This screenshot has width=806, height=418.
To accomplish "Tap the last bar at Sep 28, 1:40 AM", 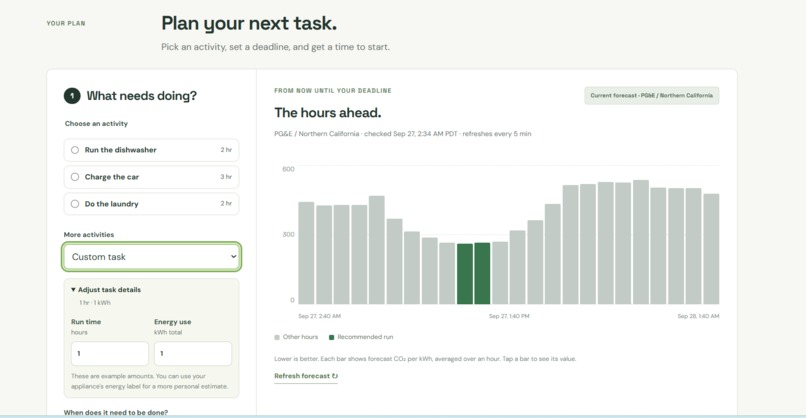I will click(711, 249).
